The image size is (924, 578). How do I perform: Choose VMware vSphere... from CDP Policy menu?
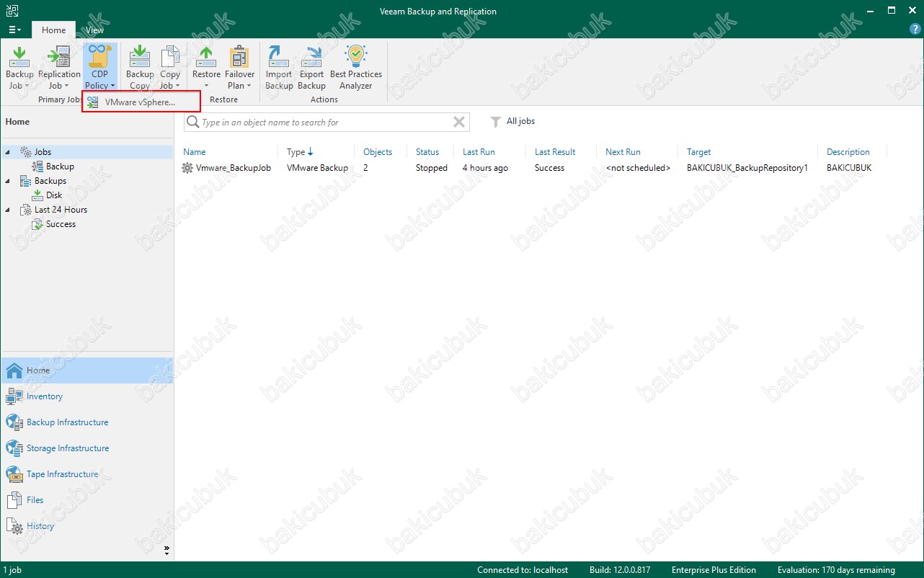tap(141, 102)
